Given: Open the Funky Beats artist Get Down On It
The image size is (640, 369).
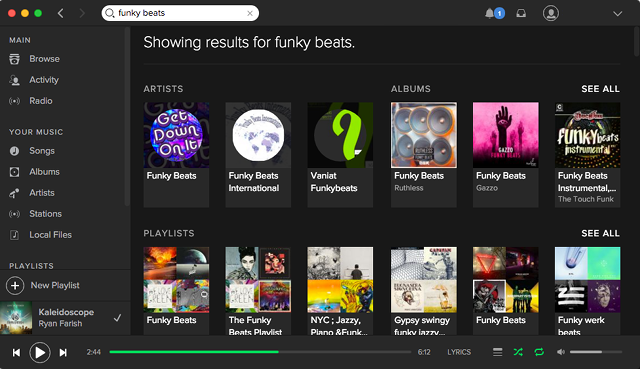Looking at the screenshot, I should click(x=176, y=135).
